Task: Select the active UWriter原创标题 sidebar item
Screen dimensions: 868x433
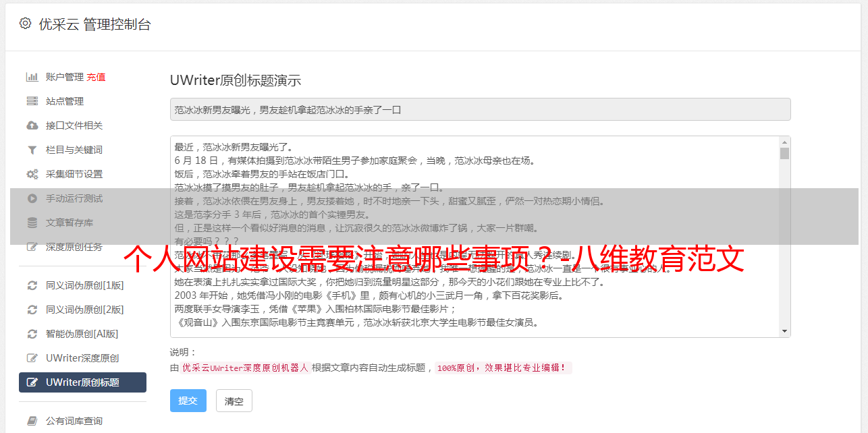Action: tap(82, 382)
